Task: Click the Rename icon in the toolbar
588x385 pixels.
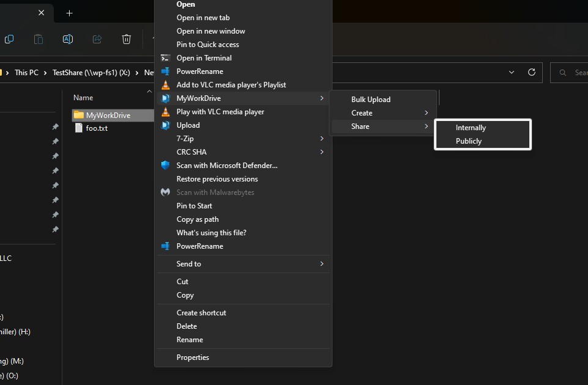Action: coord(68,39)
